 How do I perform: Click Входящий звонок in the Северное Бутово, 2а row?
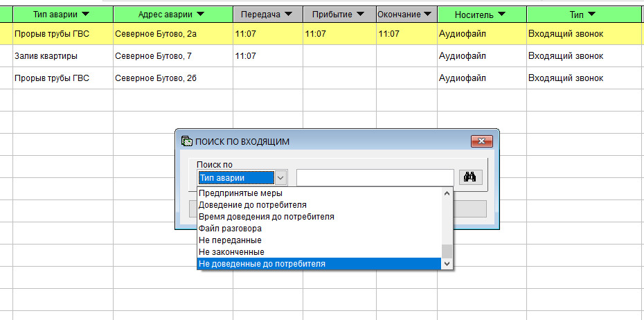[566, 34]
